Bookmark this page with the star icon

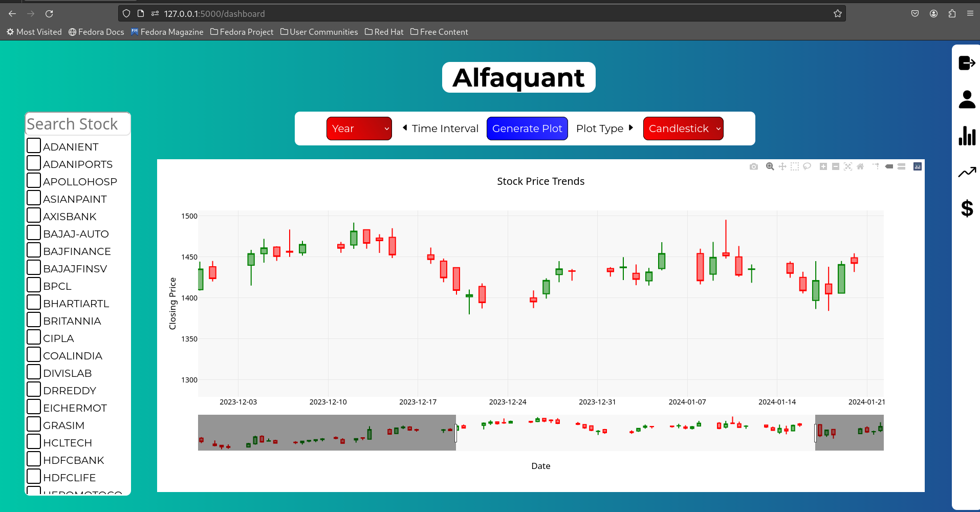(x=838, y=14)
